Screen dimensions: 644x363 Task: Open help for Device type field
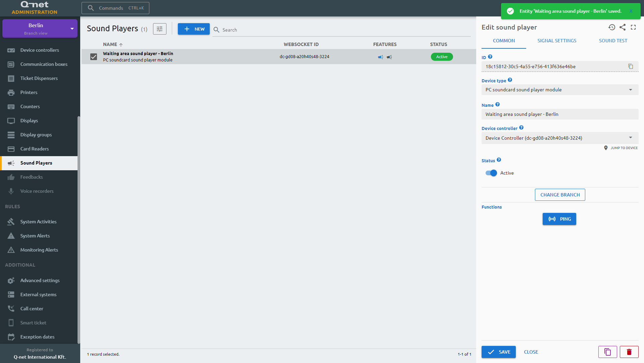click(510, 80)
